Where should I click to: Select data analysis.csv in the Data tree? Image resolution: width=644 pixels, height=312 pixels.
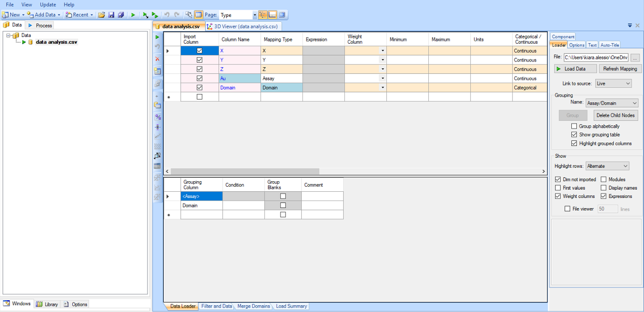[56, 42]
